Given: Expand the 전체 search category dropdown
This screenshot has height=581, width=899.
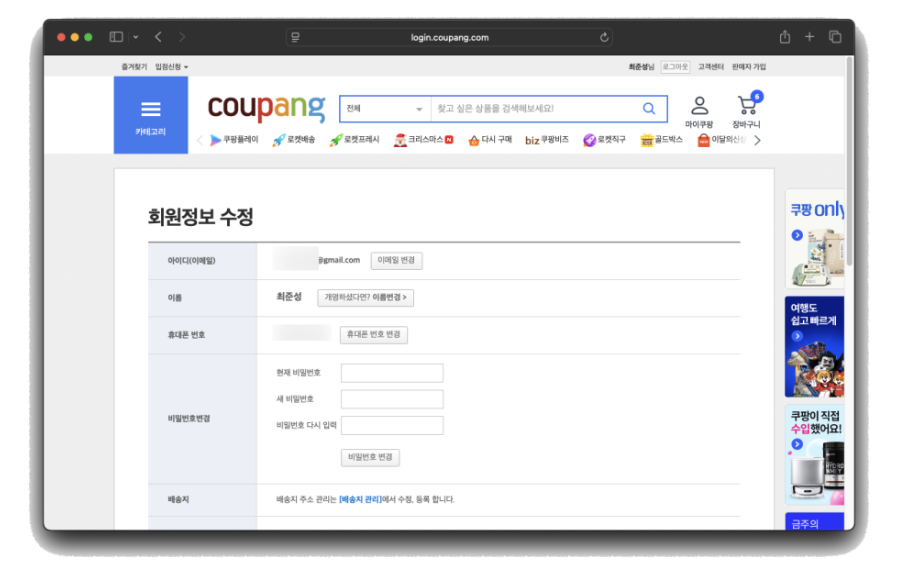Looking at the screenshot, I should click(384, 108).
